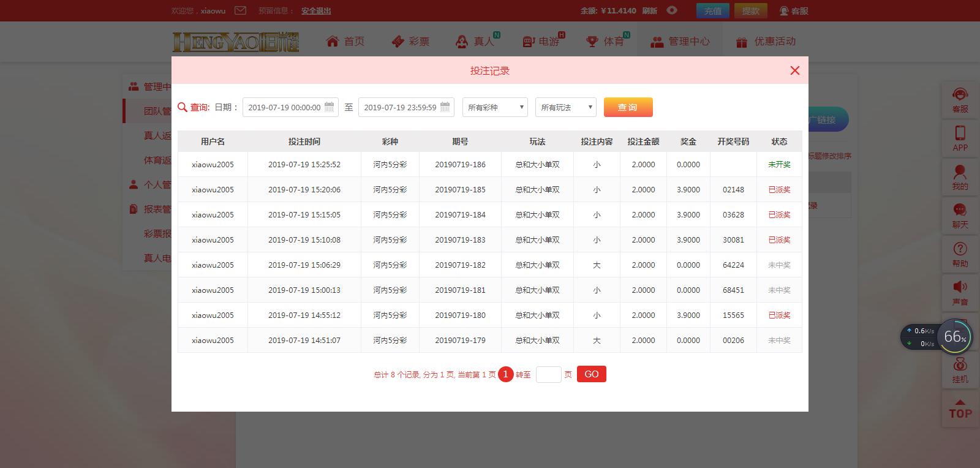
Task: Click the orange 查询 button
Action: [x=628, y=107]
